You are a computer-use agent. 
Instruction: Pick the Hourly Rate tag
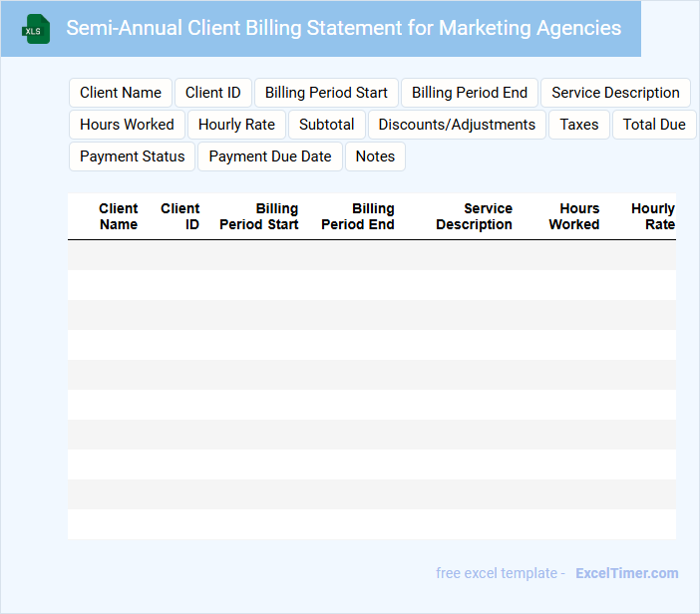236,125
